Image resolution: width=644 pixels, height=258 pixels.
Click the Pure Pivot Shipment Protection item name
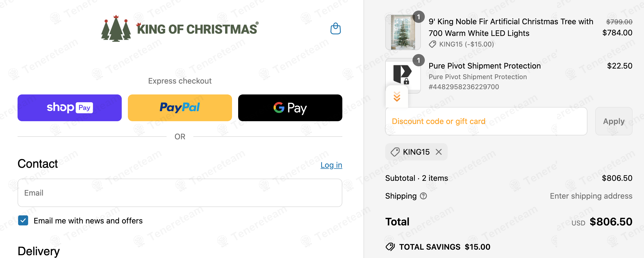[x=484, y=66]
